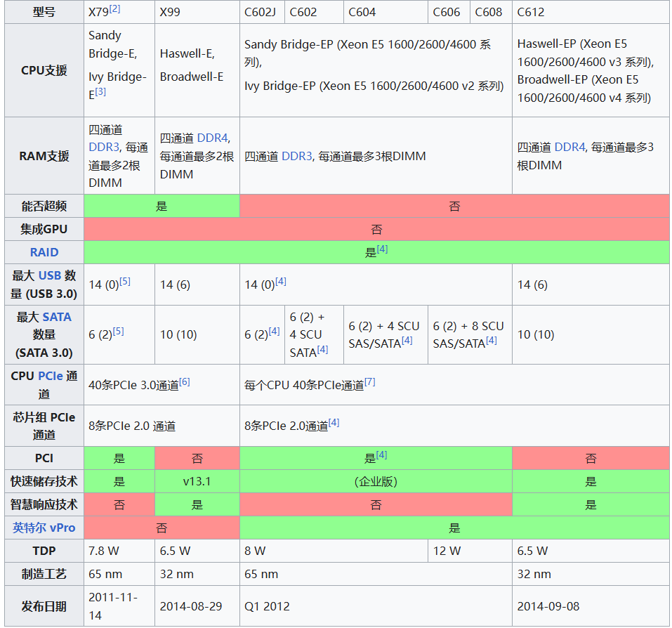Image resolution: width=672 pixels, height=628 pixels.
Task: Open footnote [4] after 6 (2) in C602J column
Action: click(x=275, y=331)
